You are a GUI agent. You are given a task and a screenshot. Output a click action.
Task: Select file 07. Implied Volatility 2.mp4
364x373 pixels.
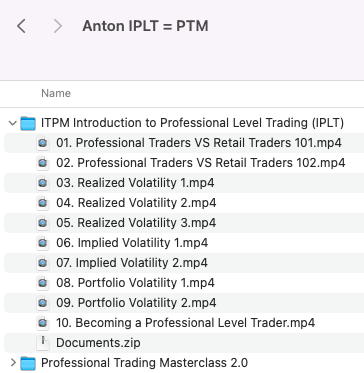(x=132, y=263)
